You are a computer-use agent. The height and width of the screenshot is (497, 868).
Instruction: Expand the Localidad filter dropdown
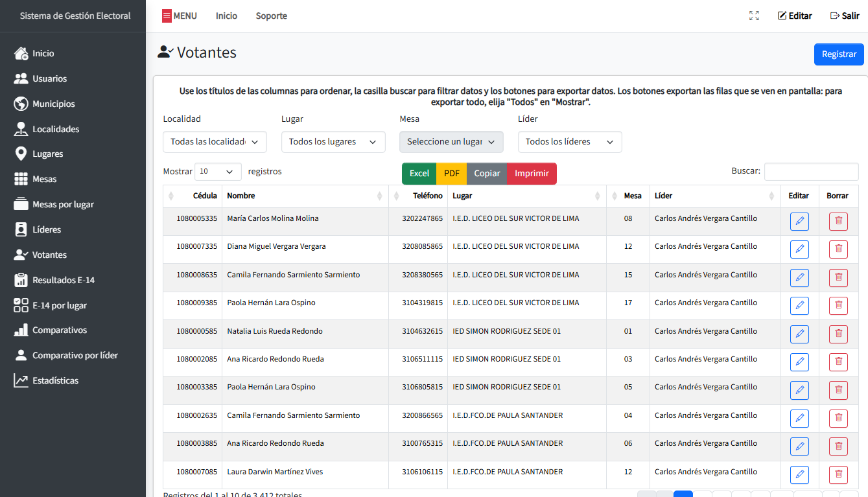[x=215, y=142]
